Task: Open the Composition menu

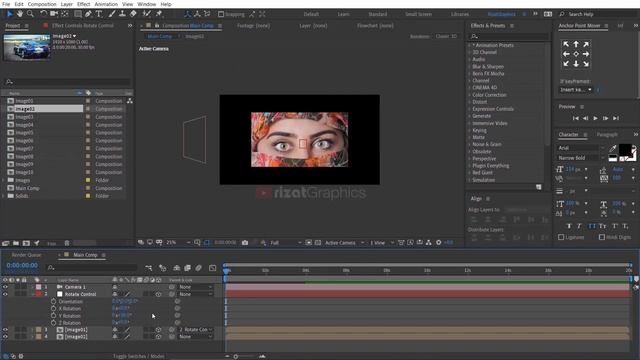Action: (x=42, y=4)
